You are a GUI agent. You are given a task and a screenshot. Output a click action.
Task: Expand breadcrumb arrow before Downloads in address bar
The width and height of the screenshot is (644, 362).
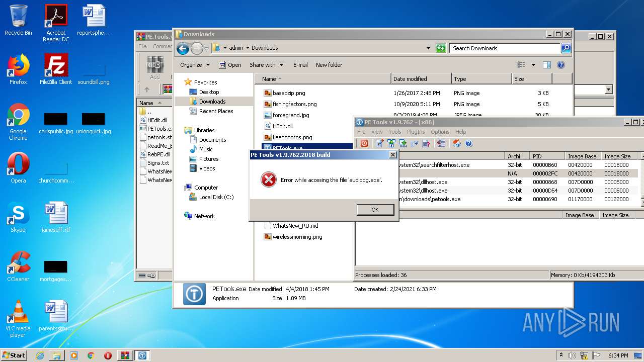[x=248, y=48]
